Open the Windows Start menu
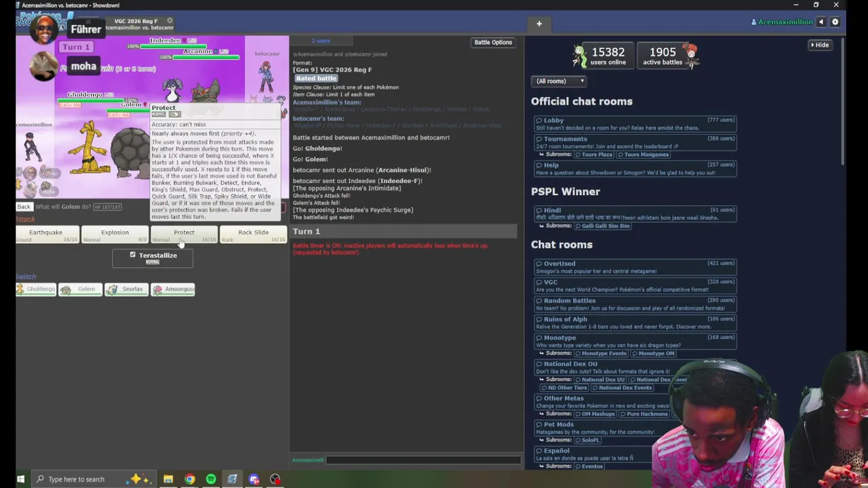This screenshot has width=868, height=488. coord(20,479)
